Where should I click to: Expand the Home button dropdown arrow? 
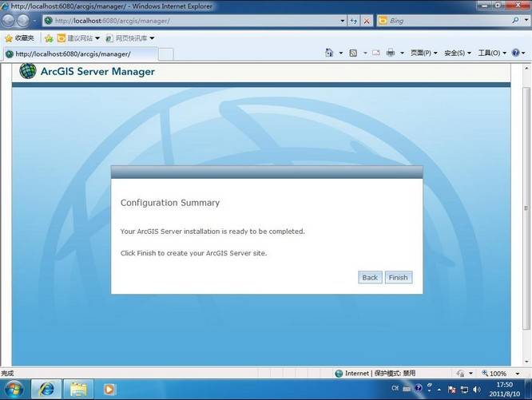pyautogui.click(x=340, y=53)
